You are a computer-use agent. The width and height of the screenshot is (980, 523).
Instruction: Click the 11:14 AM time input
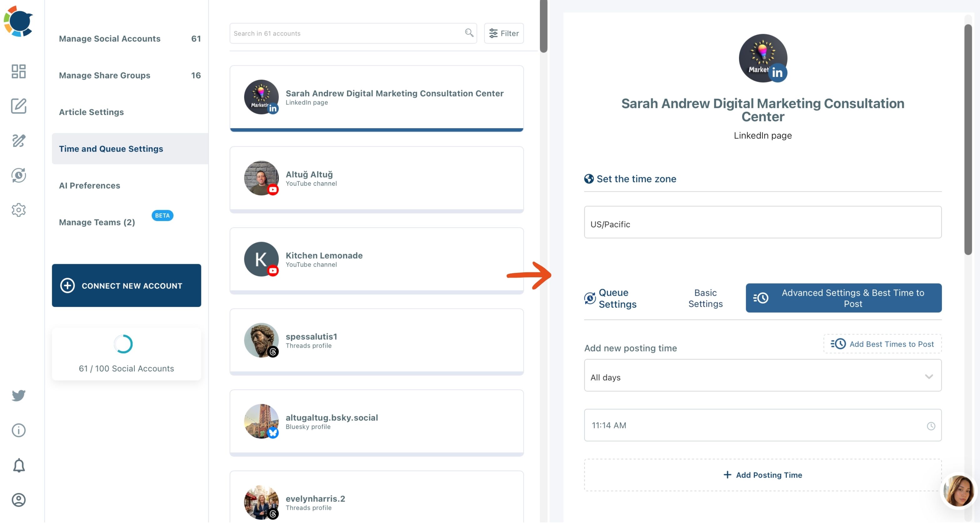pos(762,425)
